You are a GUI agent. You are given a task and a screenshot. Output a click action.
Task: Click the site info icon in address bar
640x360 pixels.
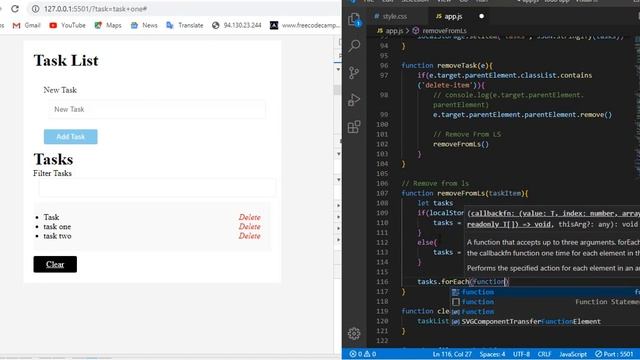(x=36, y=9)
